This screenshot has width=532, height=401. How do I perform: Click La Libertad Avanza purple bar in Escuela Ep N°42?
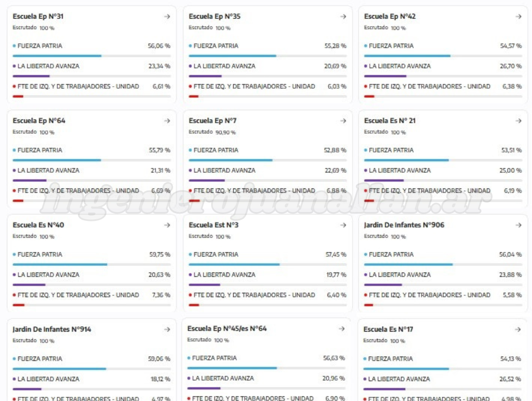tap(385, 76)
